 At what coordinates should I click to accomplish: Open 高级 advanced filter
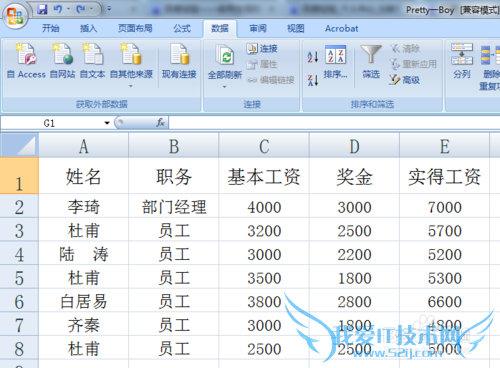[404, 80]
